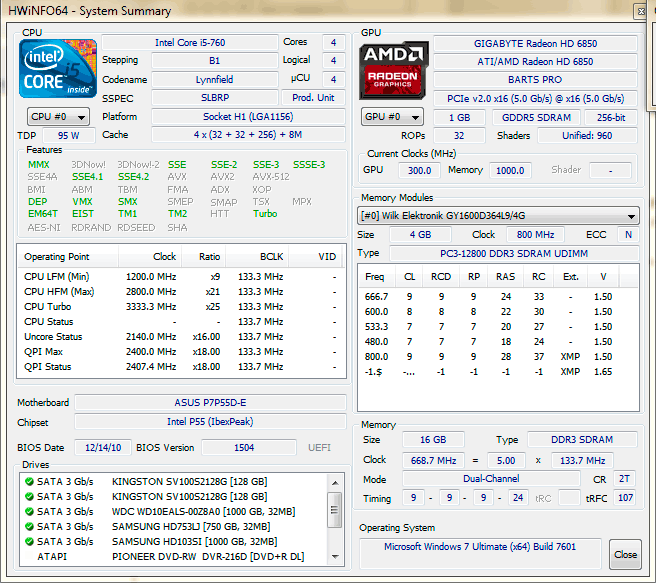This screenshot has width=656, height=583.
Task: Click the GPU clock 300.0 value
Action: pyautogui.click(x=419, y=171)
